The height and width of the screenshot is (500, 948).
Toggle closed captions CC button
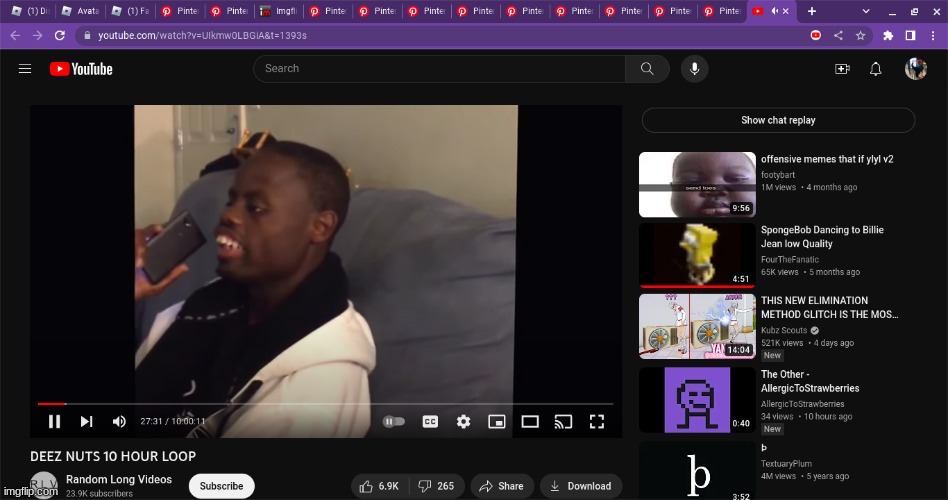[430, 421]
